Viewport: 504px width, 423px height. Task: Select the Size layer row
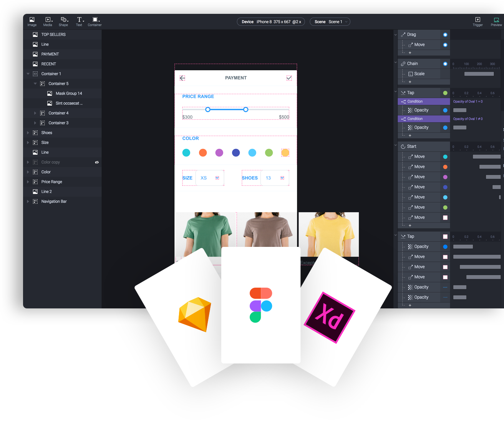tap(62, 143)
